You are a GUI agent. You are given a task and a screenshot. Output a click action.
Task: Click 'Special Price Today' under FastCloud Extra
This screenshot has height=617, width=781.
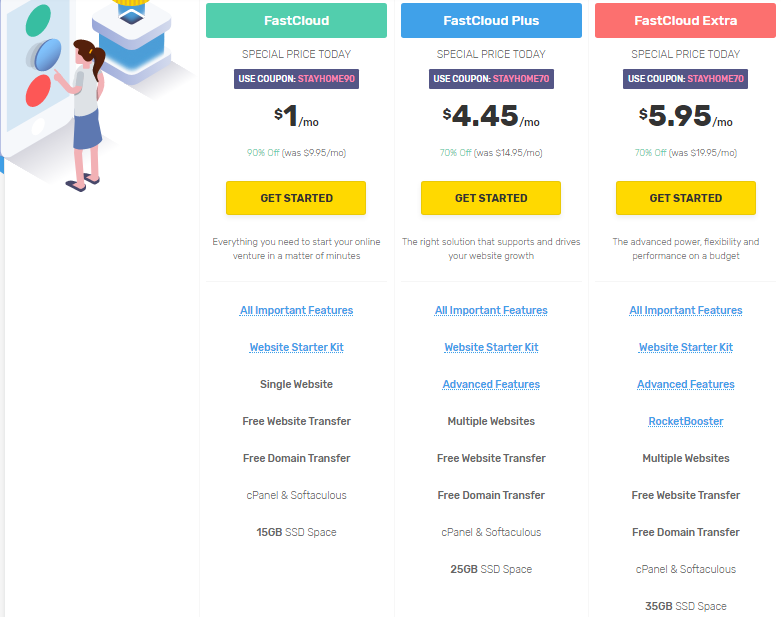pyautogui.click(x=686, y=54)
